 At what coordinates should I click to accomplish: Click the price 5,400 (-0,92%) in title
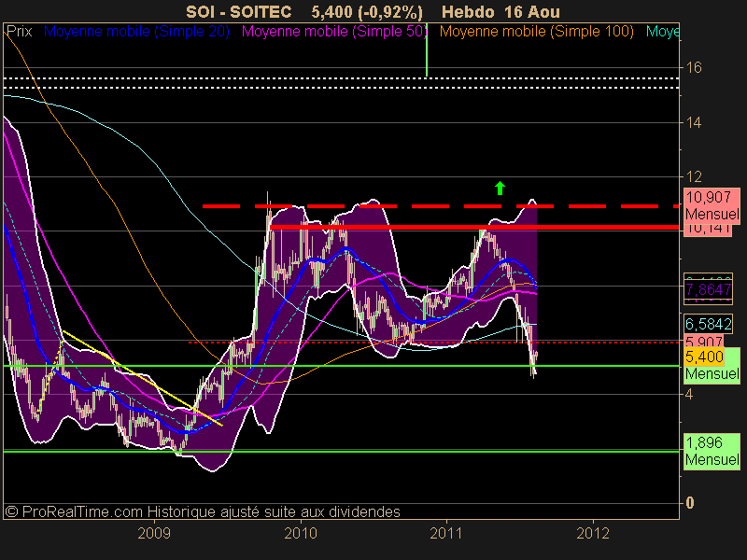coord(367,11)
